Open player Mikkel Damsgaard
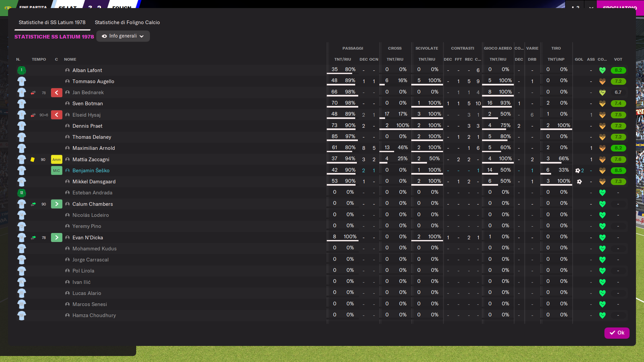The width and height of the screenshot is (644, 362). (94, 182)
